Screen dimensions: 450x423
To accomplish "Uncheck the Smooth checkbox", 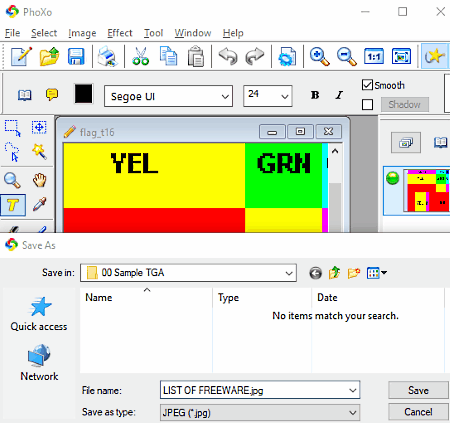I will pyautogui.click(x=367, y=85).
